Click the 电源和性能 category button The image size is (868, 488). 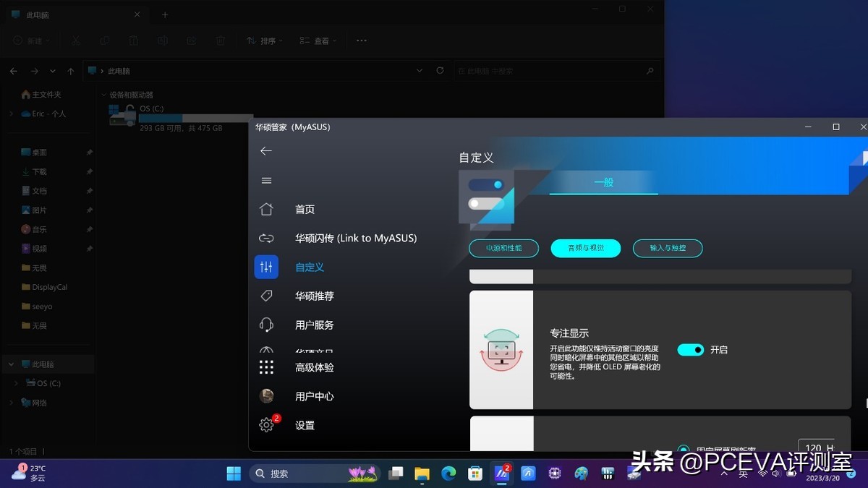coord(503,248)
